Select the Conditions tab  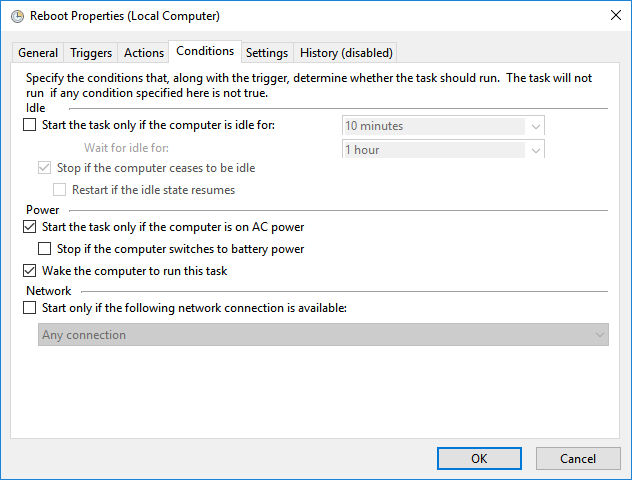coord(205,51)
